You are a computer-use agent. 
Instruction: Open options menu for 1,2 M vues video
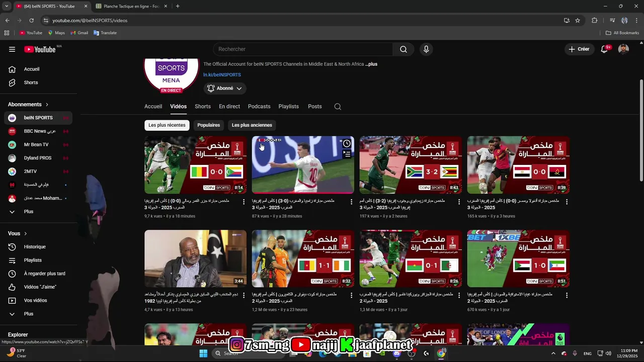tap(352, 295)
